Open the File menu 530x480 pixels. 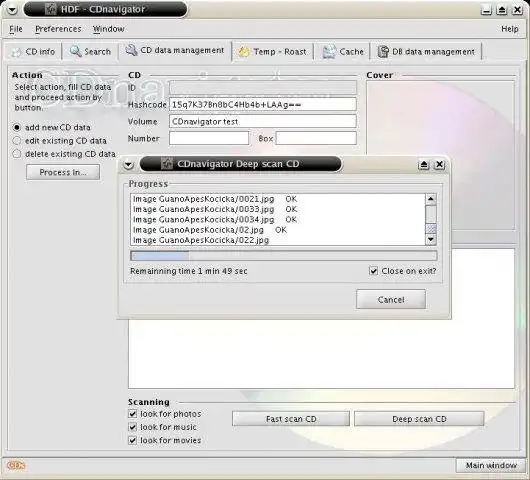click(x=16, y=29)
